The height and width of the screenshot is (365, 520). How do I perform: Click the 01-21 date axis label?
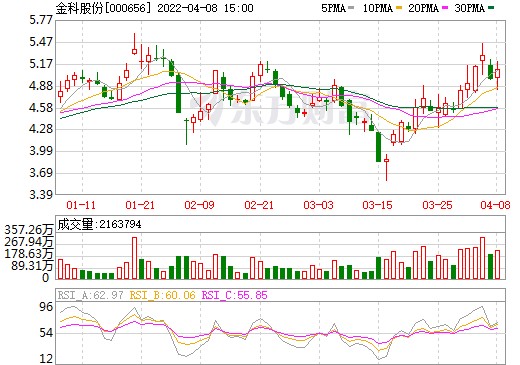point(140,205)
